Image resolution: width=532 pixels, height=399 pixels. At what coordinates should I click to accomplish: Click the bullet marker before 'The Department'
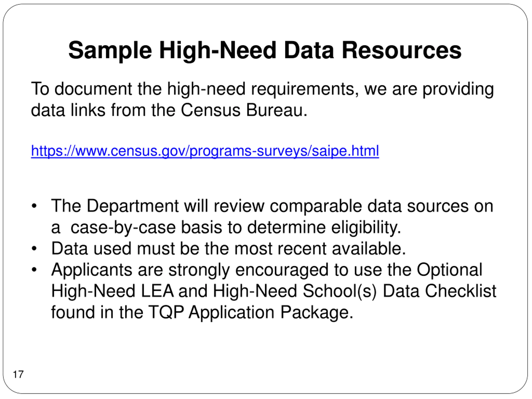pyautogui.click(x=34, y=206)
